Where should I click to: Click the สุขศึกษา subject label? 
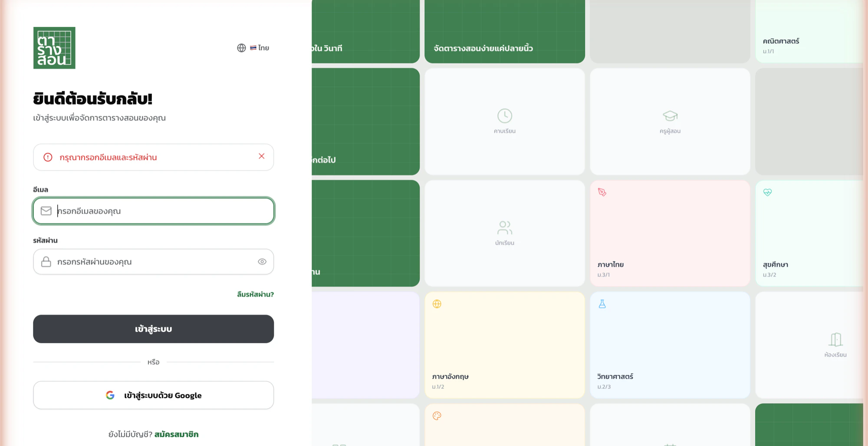point(776,264)
